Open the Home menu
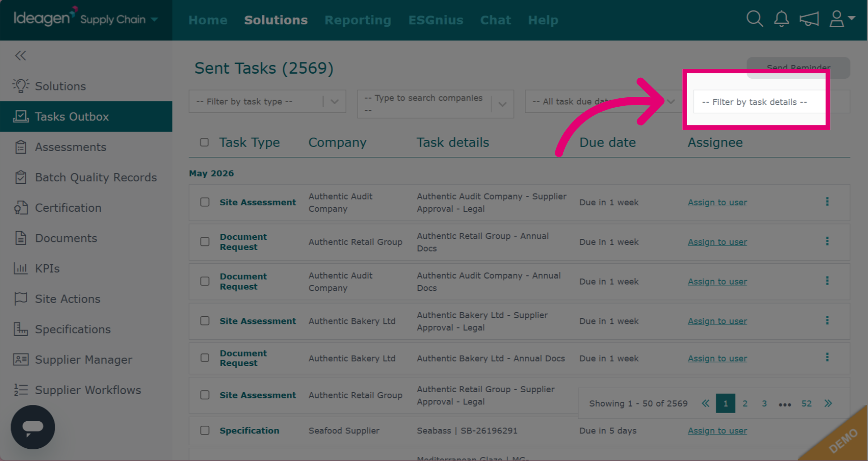 208,20
